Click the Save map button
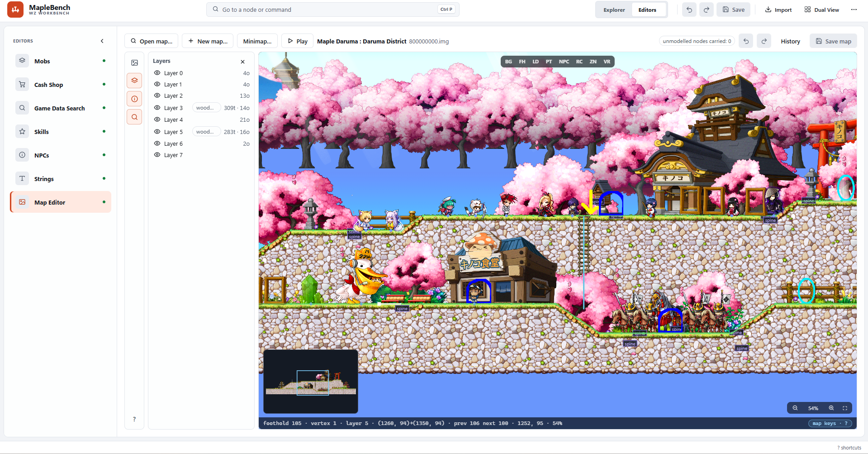Viewport: 868px width, 454px height. coord(833,41)
